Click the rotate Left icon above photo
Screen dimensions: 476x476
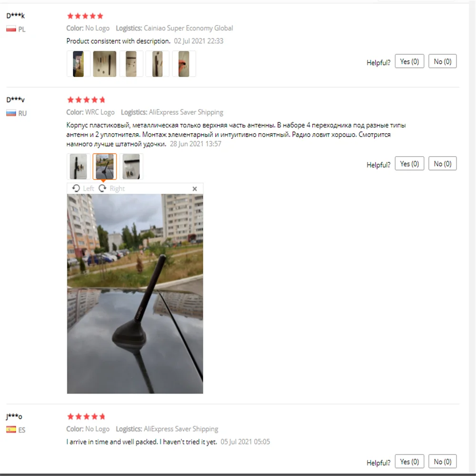coord(76,188)
